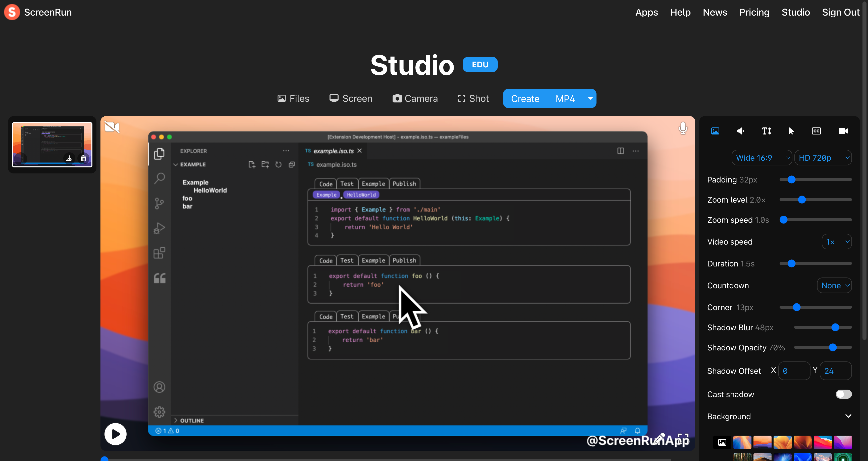
Task: Click the Shot button
Action: 473,99
